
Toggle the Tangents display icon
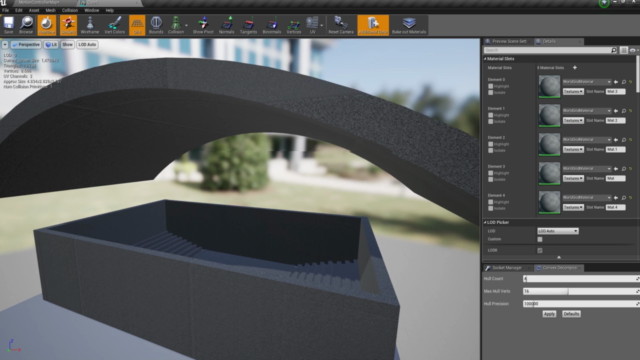point(248,25)
